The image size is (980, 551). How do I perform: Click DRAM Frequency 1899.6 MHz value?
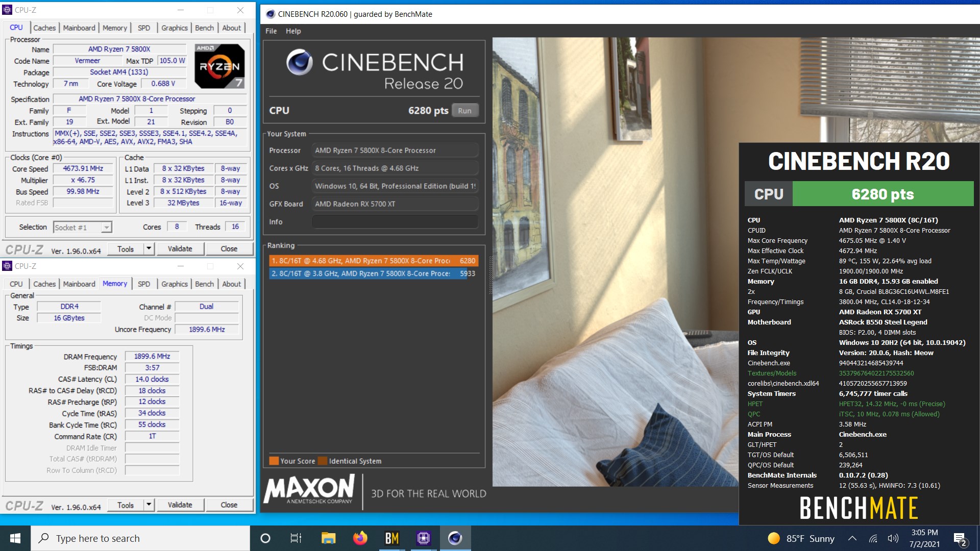(152, 356)
